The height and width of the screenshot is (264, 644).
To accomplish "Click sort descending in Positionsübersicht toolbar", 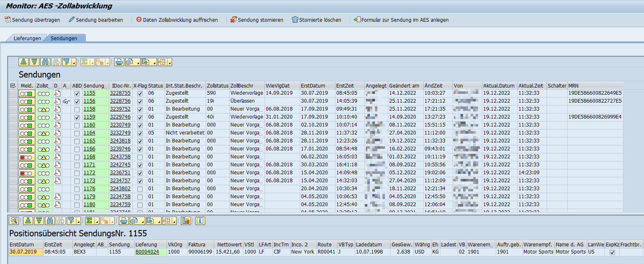I will (x=39, y=221).
